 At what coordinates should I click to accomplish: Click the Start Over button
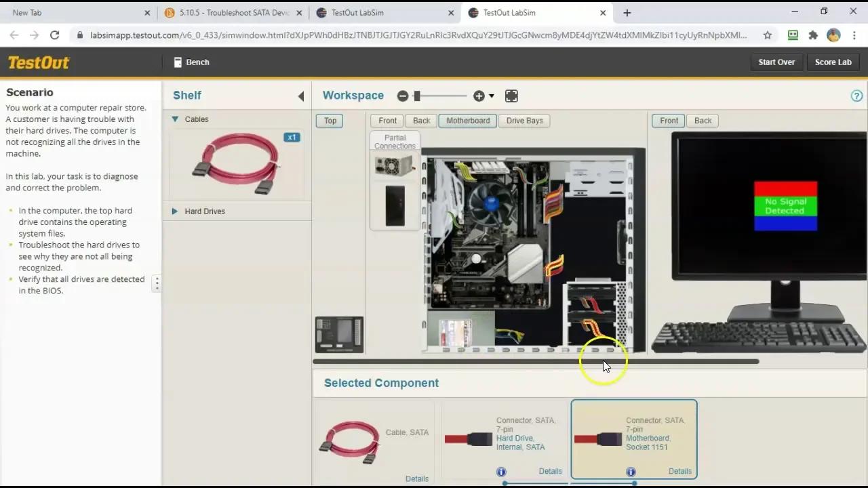tap(776, 62)
